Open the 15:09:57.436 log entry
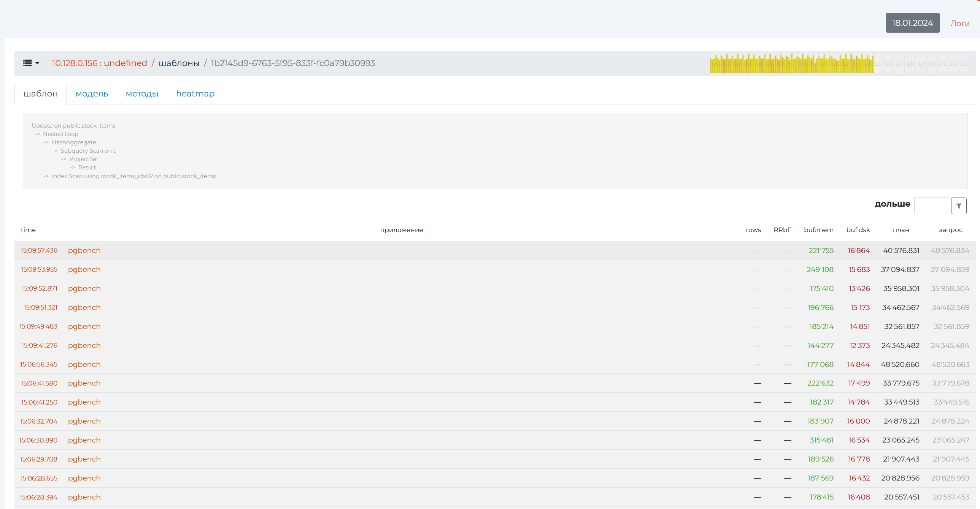The image size is (980, 509). (x=39, y=250)
